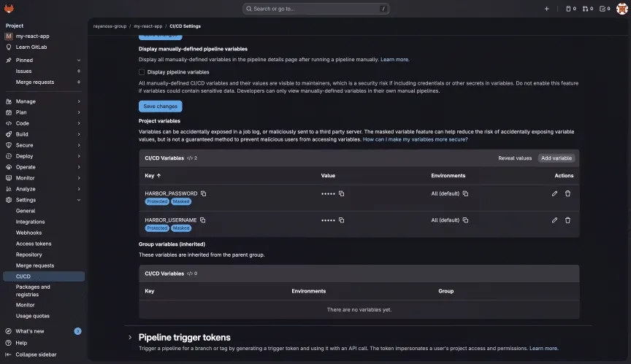
Task: Click the Add variable button
Action: [557, 158]
